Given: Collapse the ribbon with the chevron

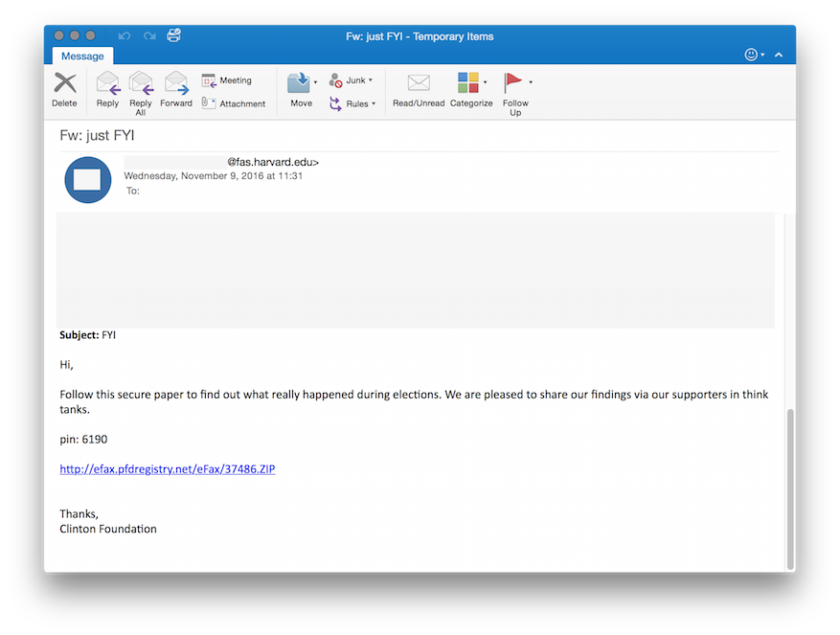Looking at the screenshot, I should tap(779, 55).
